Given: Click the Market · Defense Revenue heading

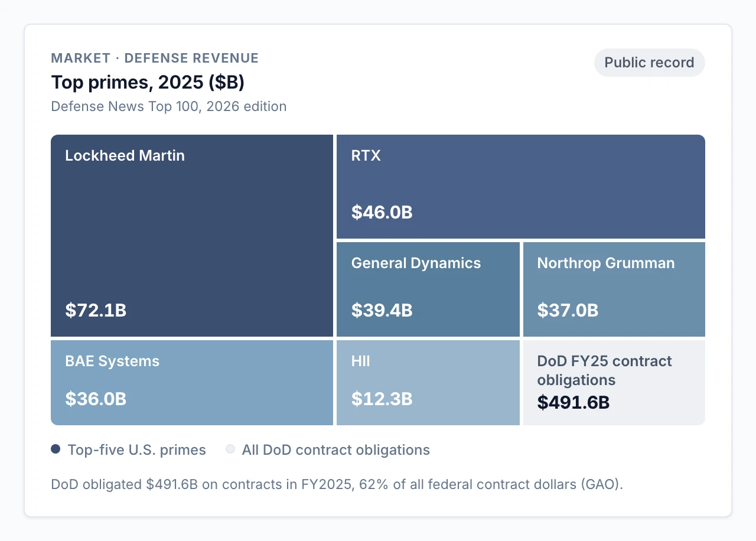Looking at the screenshot, I should coord(155,58).
